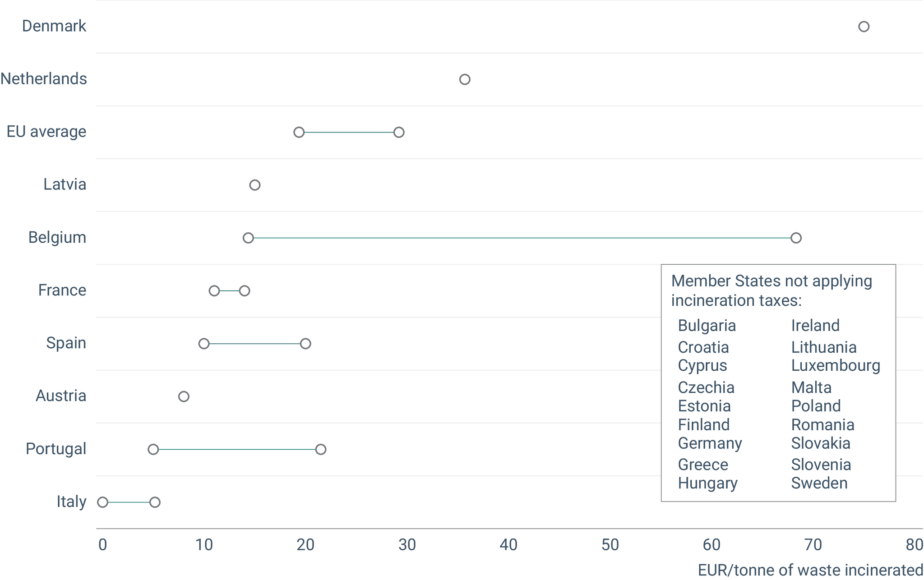Viewport: 924px width, 580px height.
Task: Select the Latvia data point marker
Action: (x=255, y=185)
